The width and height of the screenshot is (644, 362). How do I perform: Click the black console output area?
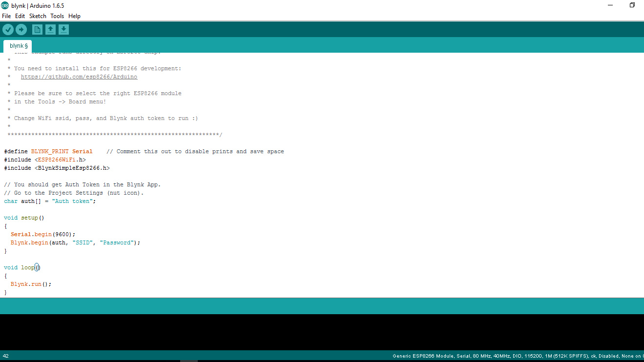[322, 332]
